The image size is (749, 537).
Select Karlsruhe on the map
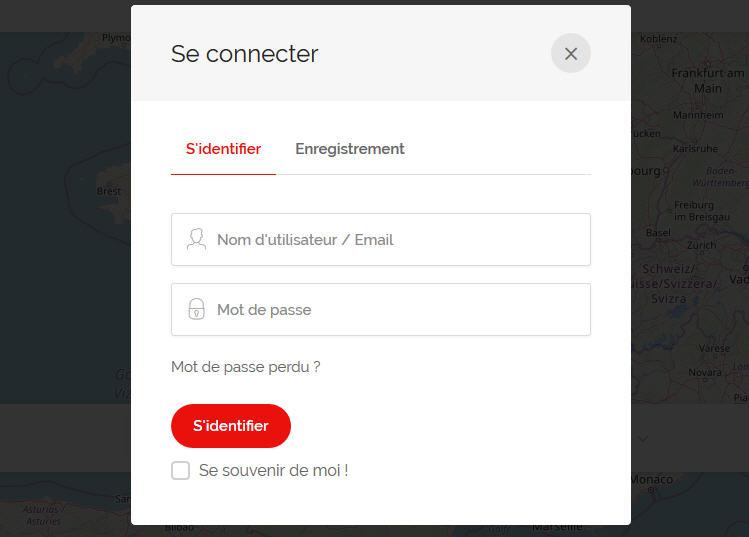point(694,148)
